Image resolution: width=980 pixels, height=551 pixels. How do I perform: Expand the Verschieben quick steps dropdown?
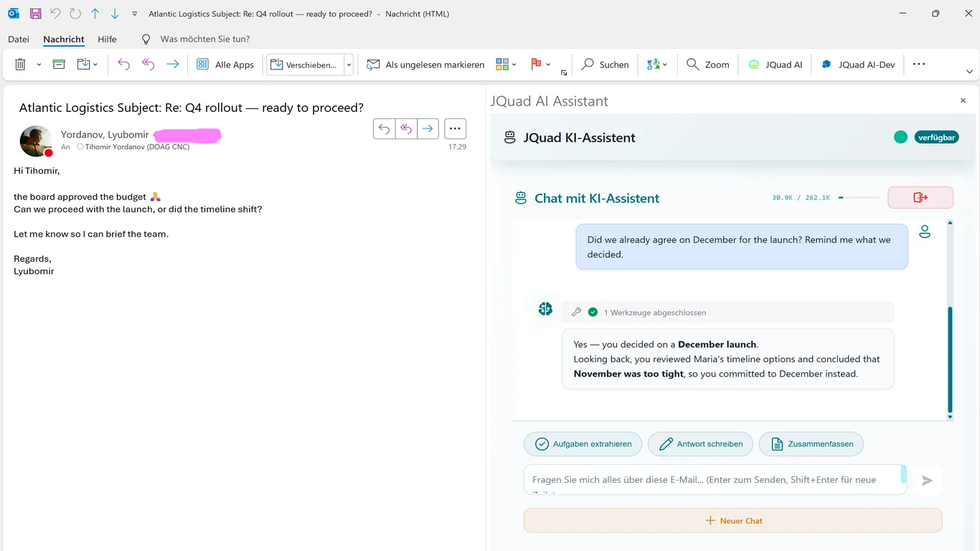(x=349, y=65)
